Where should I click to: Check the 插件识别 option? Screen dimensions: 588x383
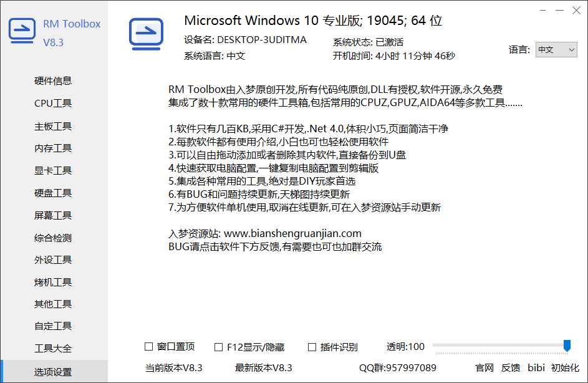pos(312,347)
